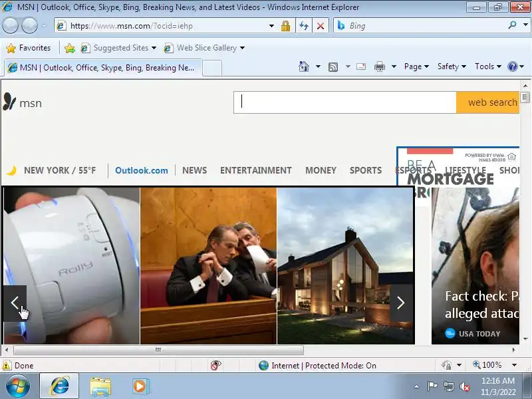The height and width of the screenshot is (399, 532).
Task: Open the search provider dropdown arrow
Action: click(x=525, y=25)
